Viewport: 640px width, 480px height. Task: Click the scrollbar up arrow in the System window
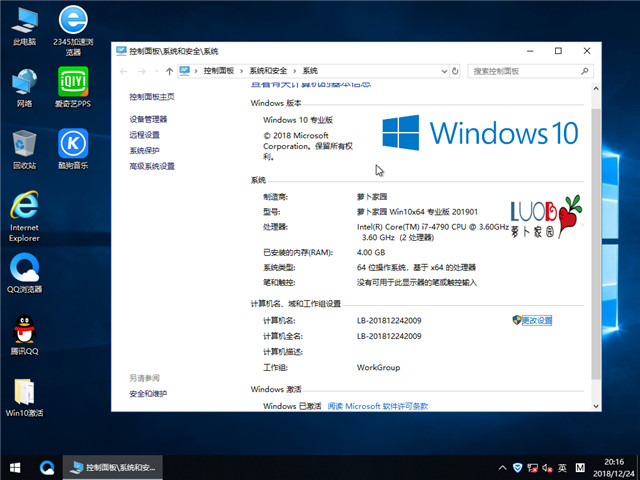tap(596, 88)
